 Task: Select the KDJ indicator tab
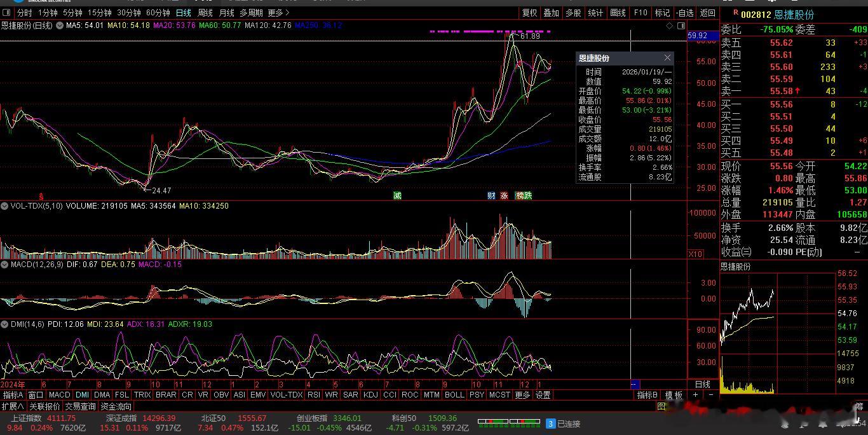click(x=370, y=395)
